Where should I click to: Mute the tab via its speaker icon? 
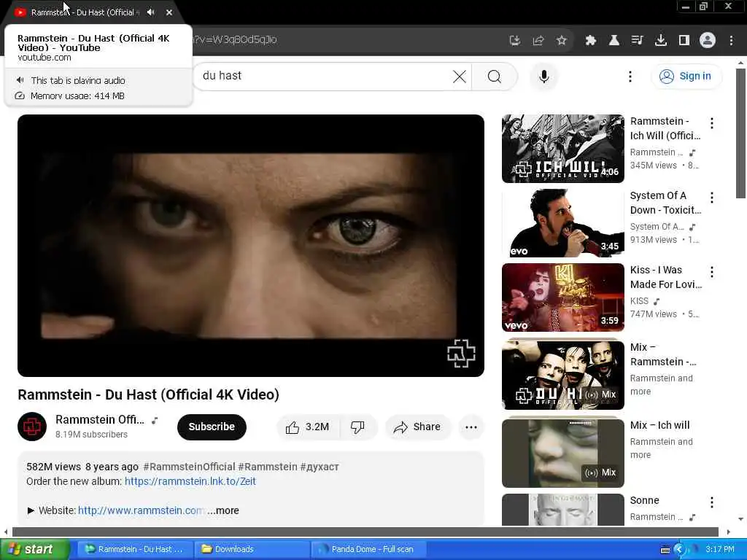(x=151, y=12)
